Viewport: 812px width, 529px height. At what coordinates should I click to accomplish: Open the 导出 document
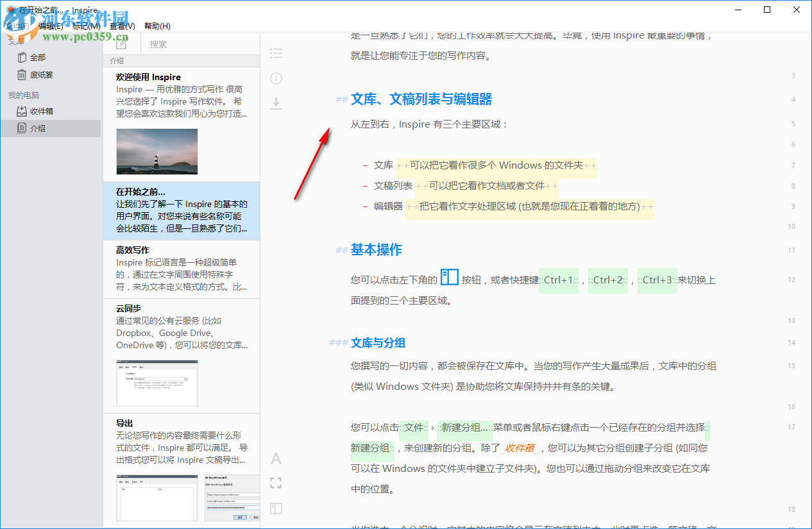pos(182,471)
